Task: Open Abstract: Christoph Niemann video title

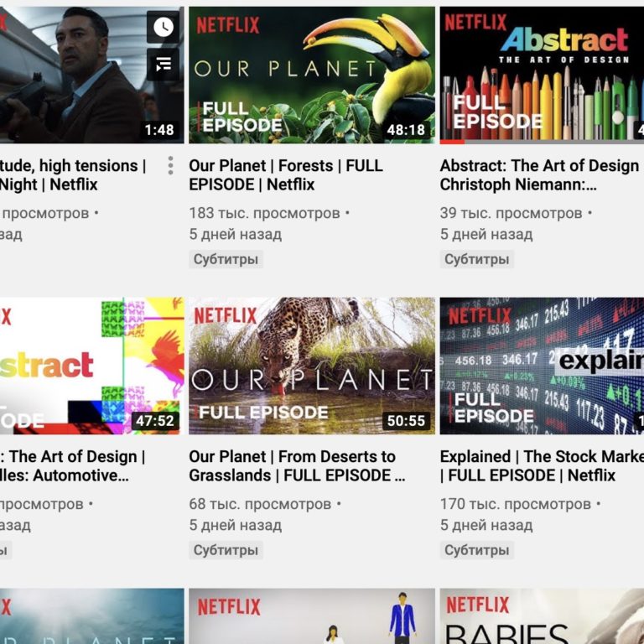Action: (540, 174)
